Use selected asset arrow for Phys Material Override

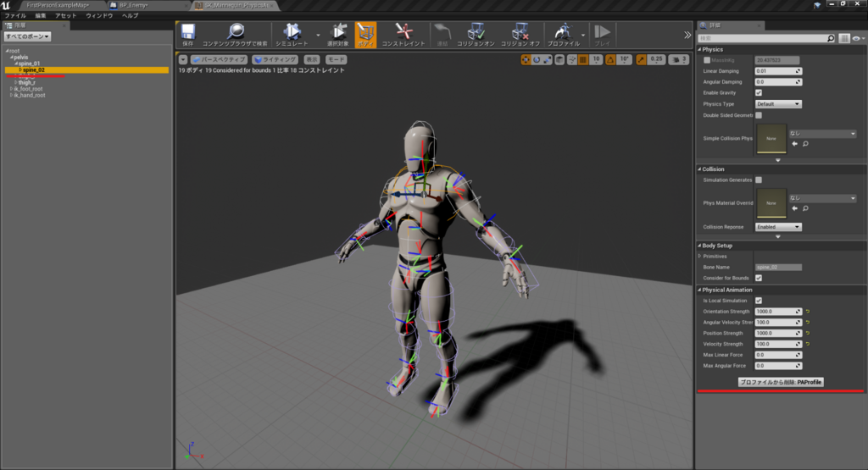(x=795, y=208)
